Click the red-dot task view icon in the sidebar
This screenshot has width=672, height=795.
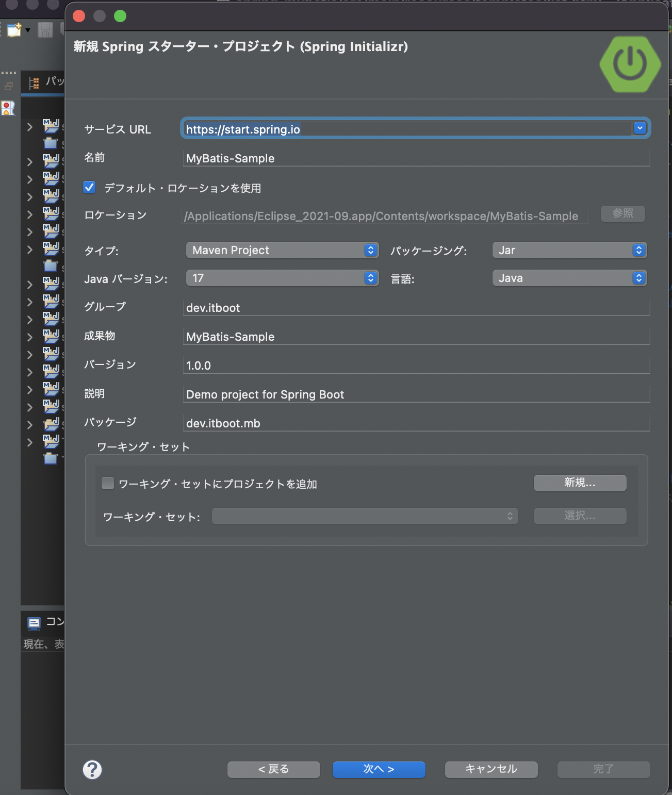[x=8, y=108]
